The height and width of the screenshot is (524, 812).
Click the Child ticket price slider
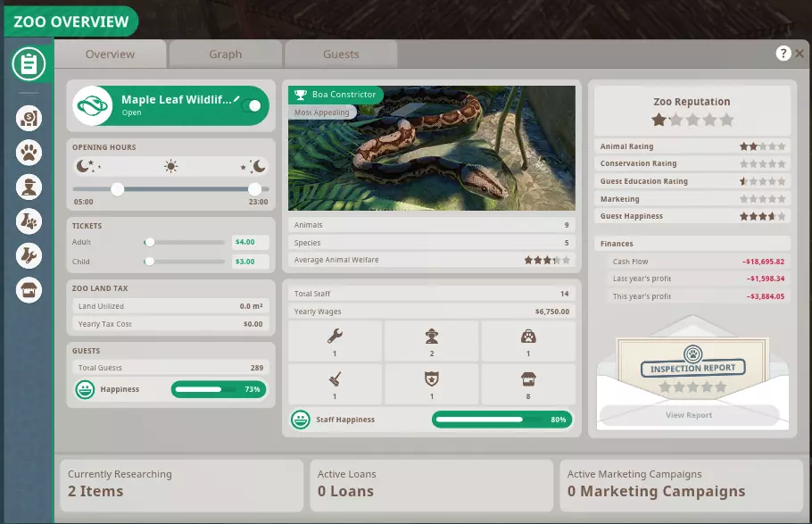pos(185,262)
